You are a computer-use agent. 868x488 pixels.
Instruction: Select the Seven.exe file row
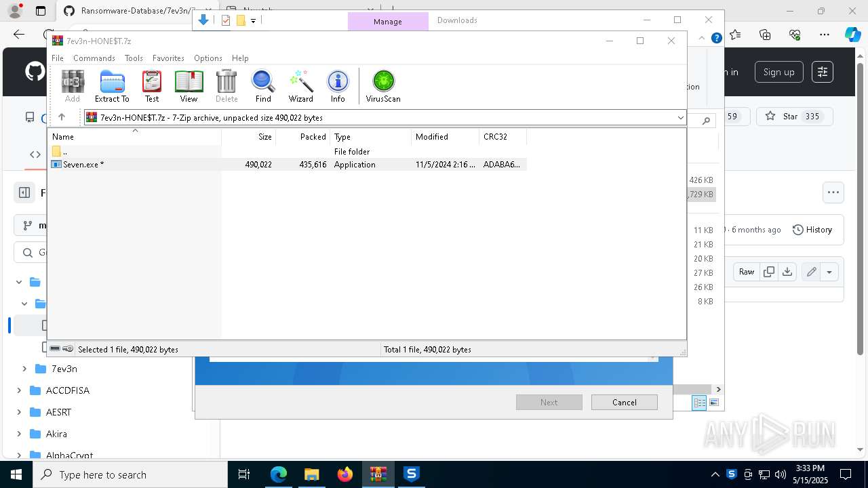click(288, 165)
